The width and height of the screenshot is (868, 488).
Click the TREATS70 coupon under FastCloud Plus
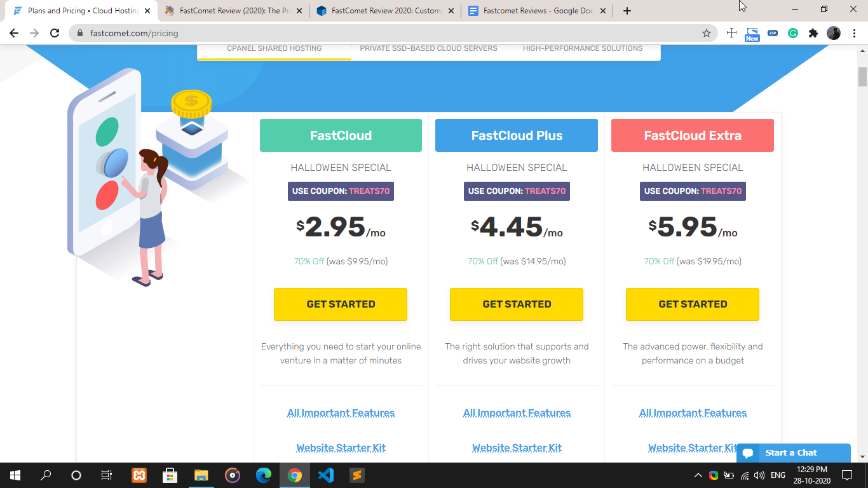click(x=517, y=191)
